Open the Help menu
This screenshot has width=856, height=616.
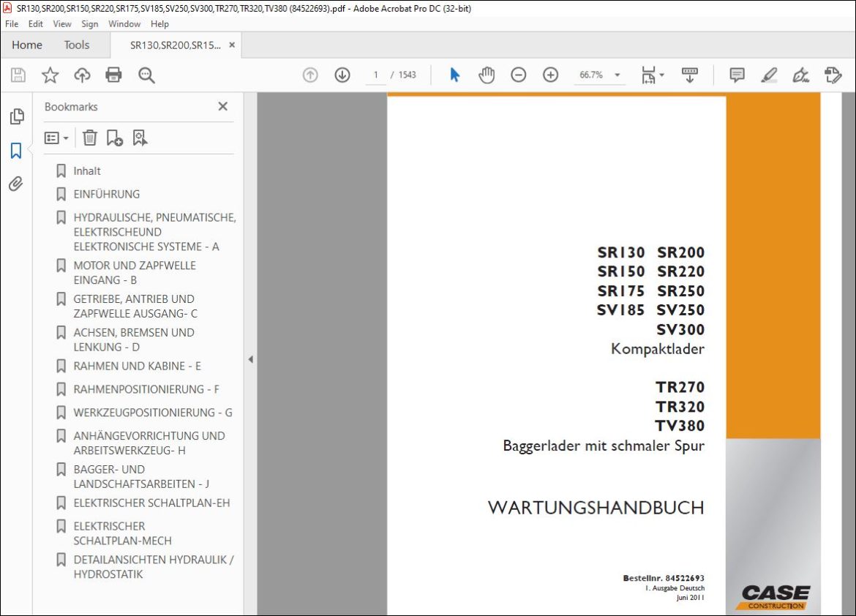159,24
